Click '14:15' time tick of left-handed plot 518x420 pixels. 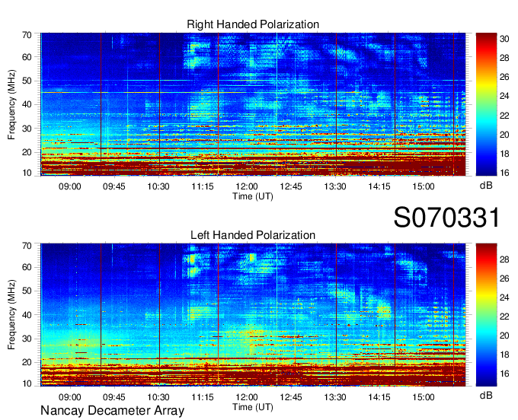click(379, 397)
